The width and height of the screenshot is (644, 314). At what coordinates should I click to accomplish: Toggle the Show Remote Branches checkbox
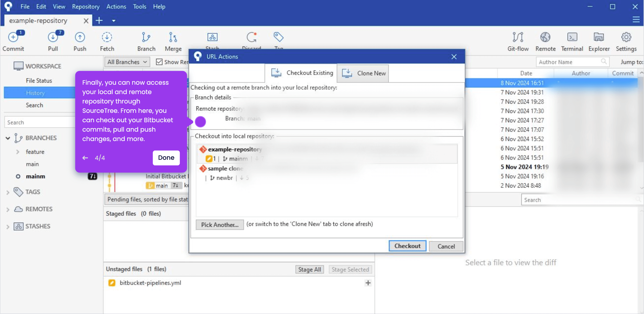[x=159, y=62]
